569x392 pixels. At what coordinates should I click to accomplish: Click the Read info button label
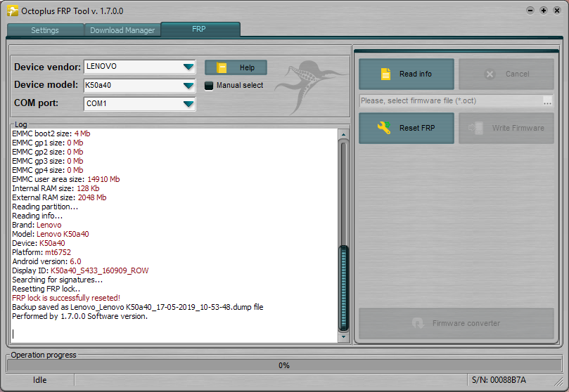(416, 74)
